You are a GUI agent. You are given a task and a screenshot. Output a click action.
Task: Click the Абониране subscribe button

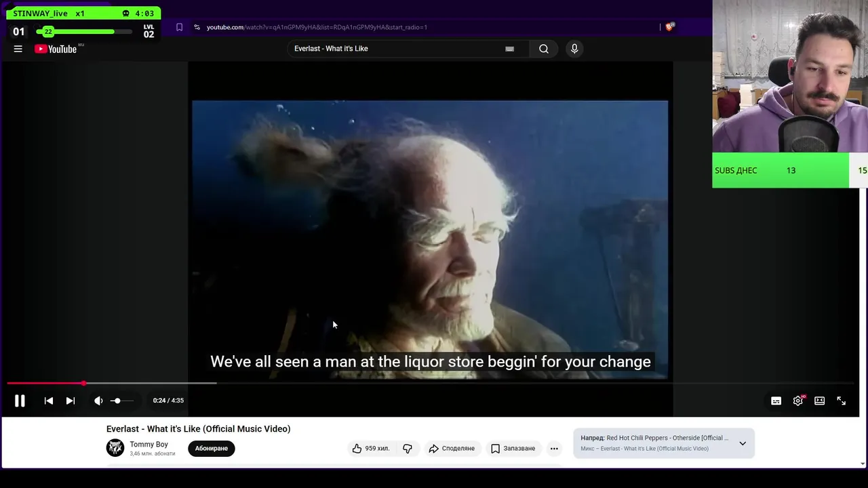(x=212, y=448)
